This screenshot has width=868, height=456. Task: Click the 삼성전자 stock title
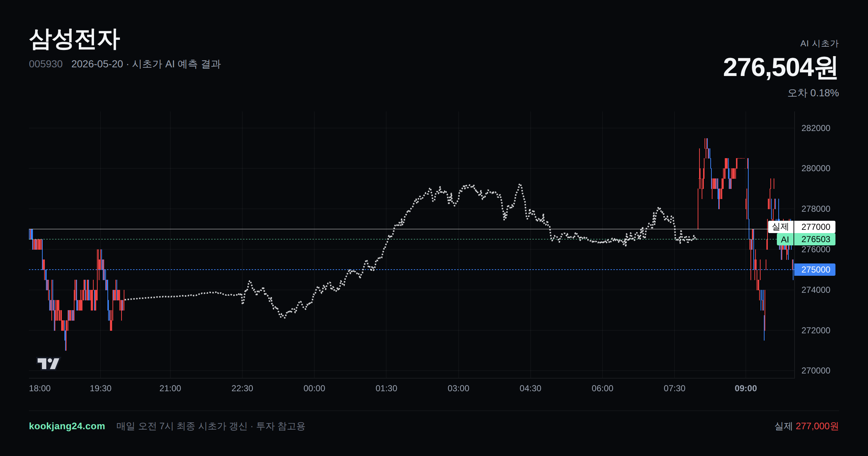[x=75, y=39]
